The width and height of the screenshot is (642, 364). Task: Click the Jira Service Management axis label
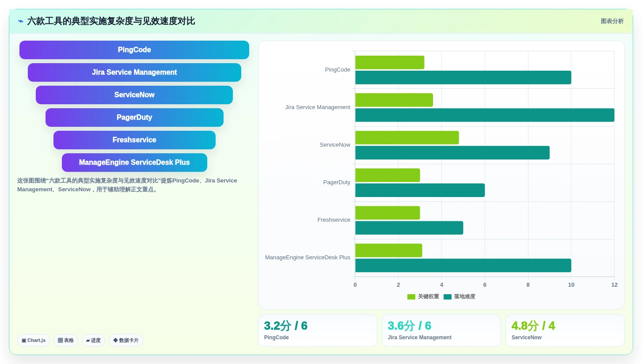pyautogui.click(x=318, y=107)
